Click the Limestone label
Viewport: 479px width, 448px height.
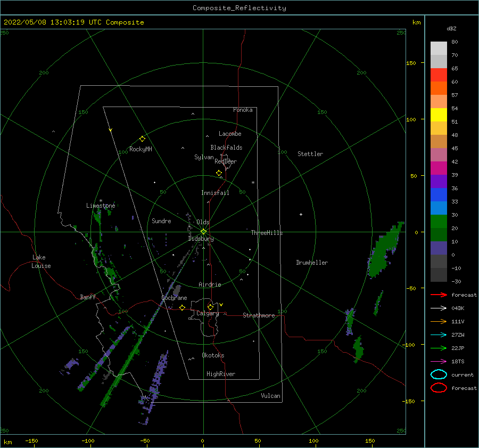(x=101, y=206)
